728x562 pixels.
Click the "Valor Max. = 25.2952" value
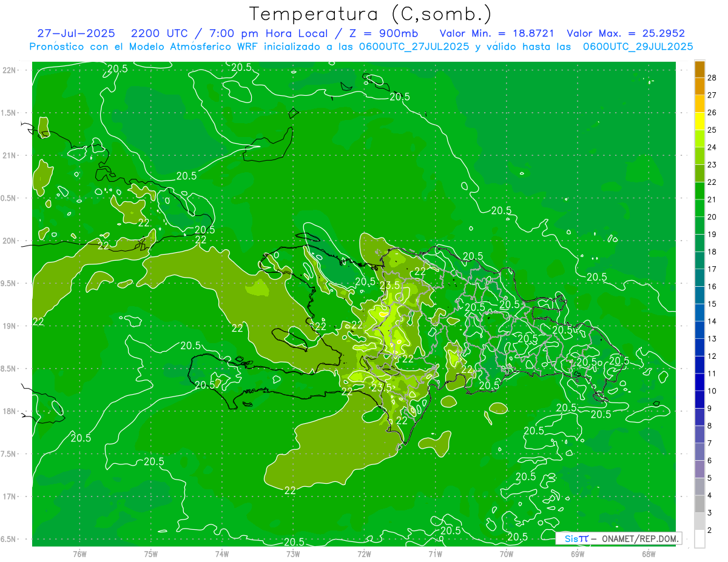click(x=625, y=33)
